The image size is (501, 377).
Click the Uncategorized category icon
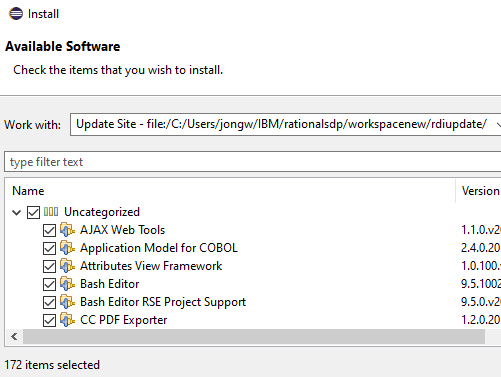(51, 212)
